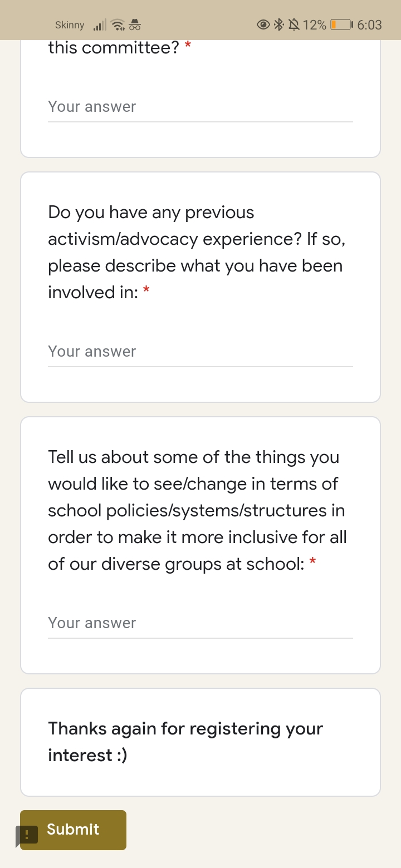
Task: Tap the 6:03 clock in status bar
Action: tap(369, 24)
